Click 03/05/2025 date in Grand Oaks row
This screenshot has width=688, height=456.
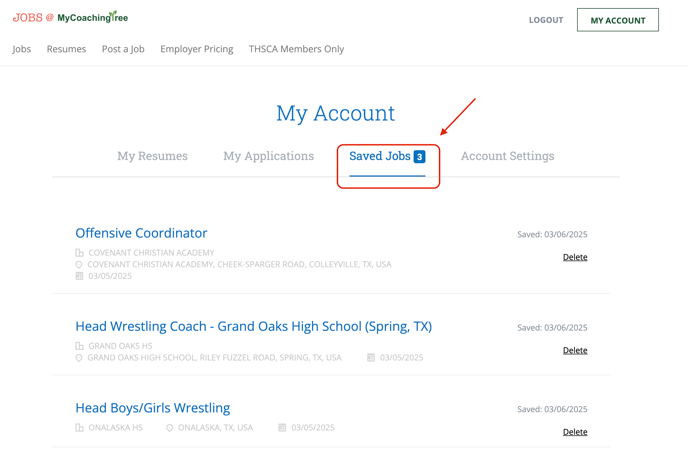click(x=401, y=358)
